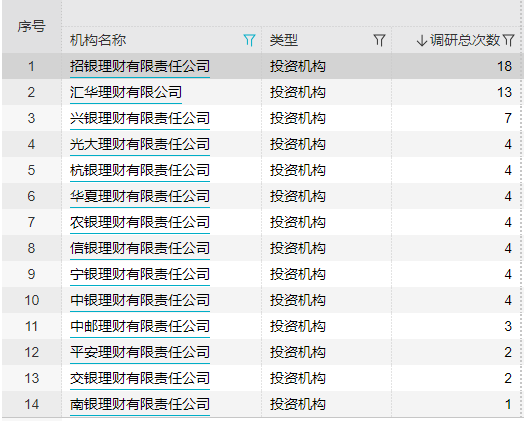Select the 序号 column header
Screen dimensions: 525x422
click(x=32, y=27)
